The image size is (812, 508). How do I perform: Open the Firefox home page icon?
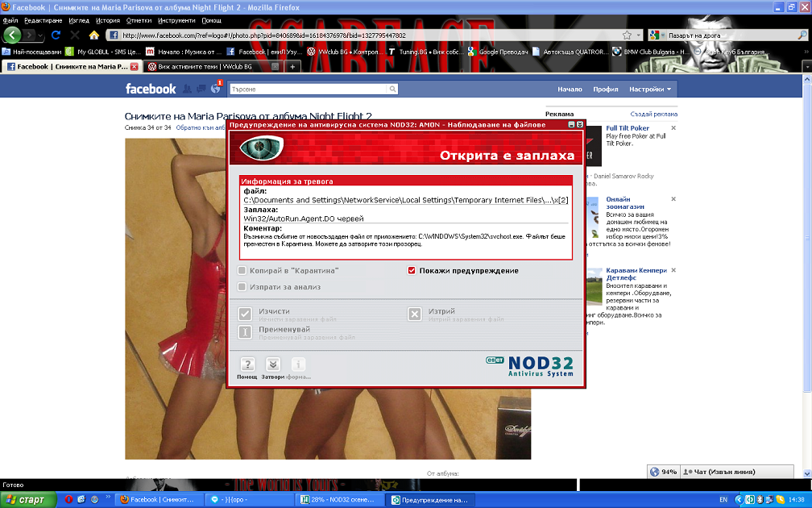coord(93,35)
